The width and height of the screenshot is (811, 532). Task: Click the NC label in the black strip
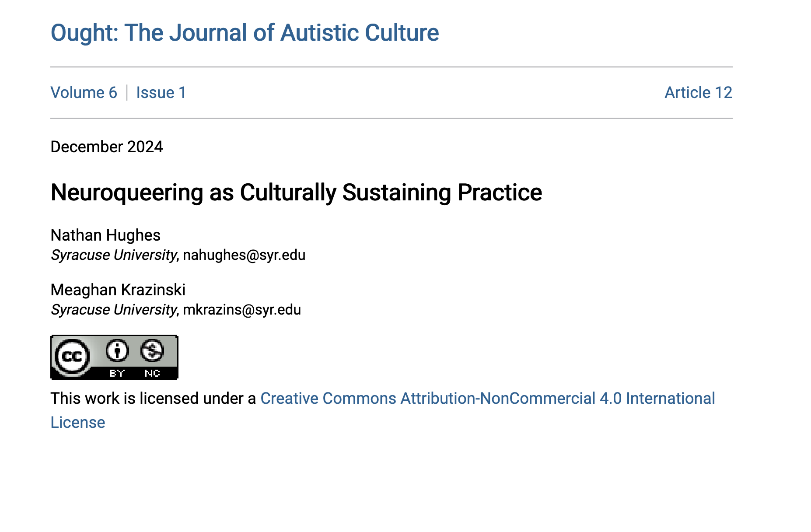point(152,373)
